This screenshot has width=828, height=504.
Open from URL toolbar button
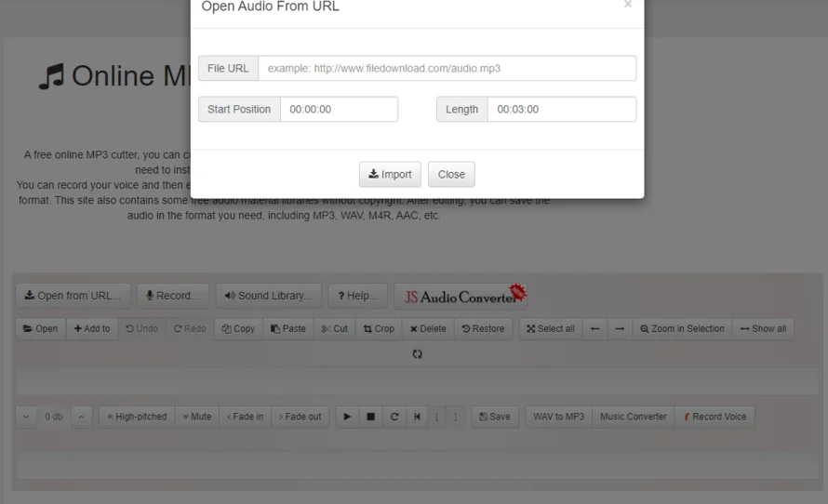tap(73, 296)
